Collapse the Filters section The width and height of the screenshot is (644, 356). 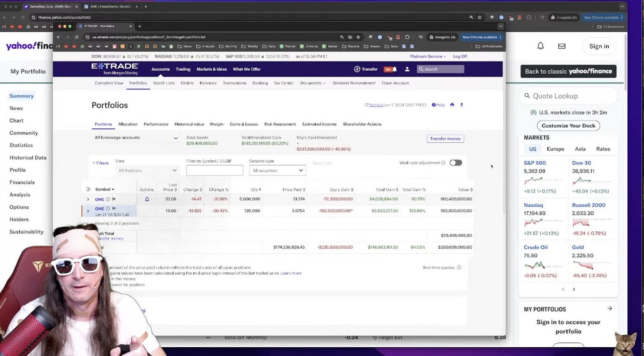coord(100,163)
